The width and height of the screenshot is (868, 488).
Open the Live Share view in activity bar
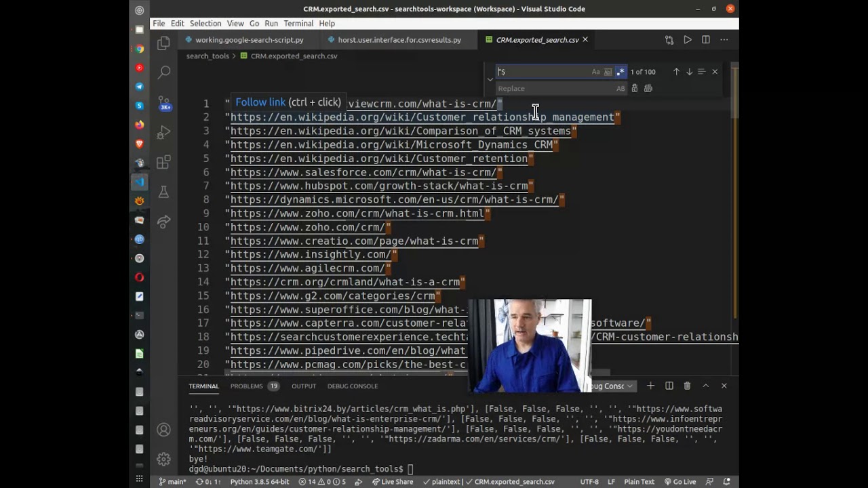[x=163, y=222]
